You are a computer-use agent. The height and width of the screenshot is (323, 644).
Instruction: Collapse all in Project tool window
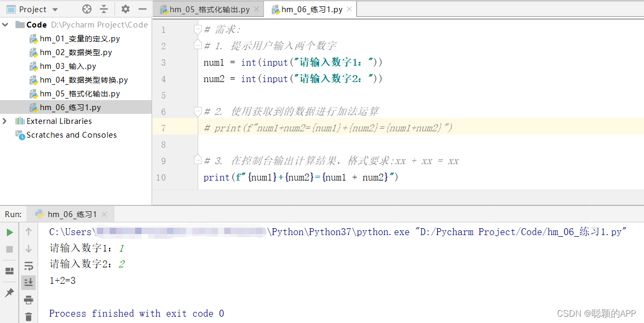coord(104,9)
